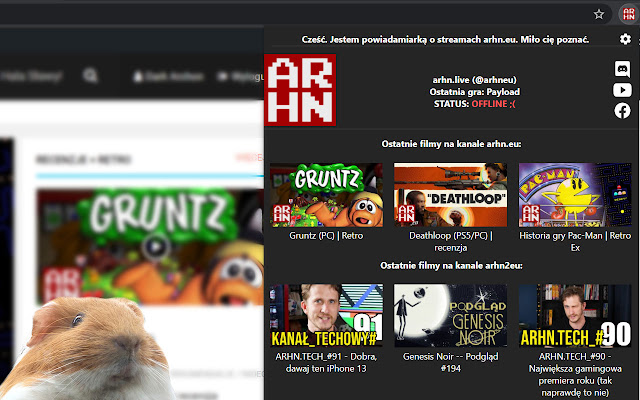Click the ARHN.TECH_#90 gamingowa premiera title

(575, 375)
